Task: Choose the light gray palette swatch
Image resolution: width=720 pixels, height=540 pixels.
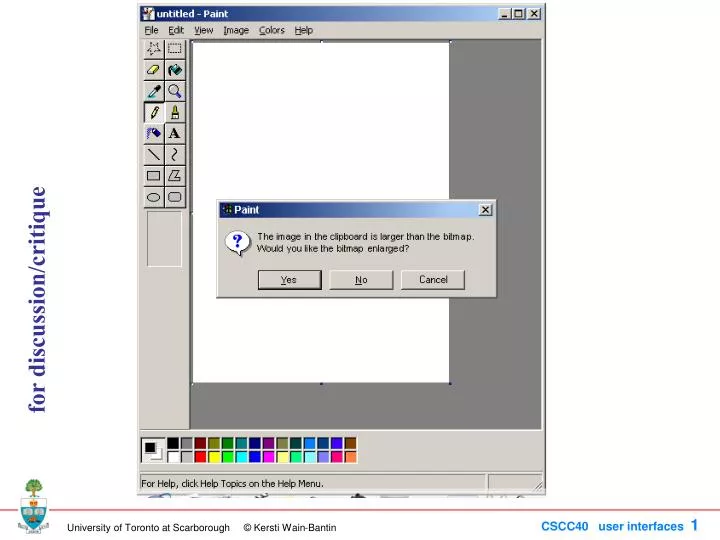Action: pos(186,456)
